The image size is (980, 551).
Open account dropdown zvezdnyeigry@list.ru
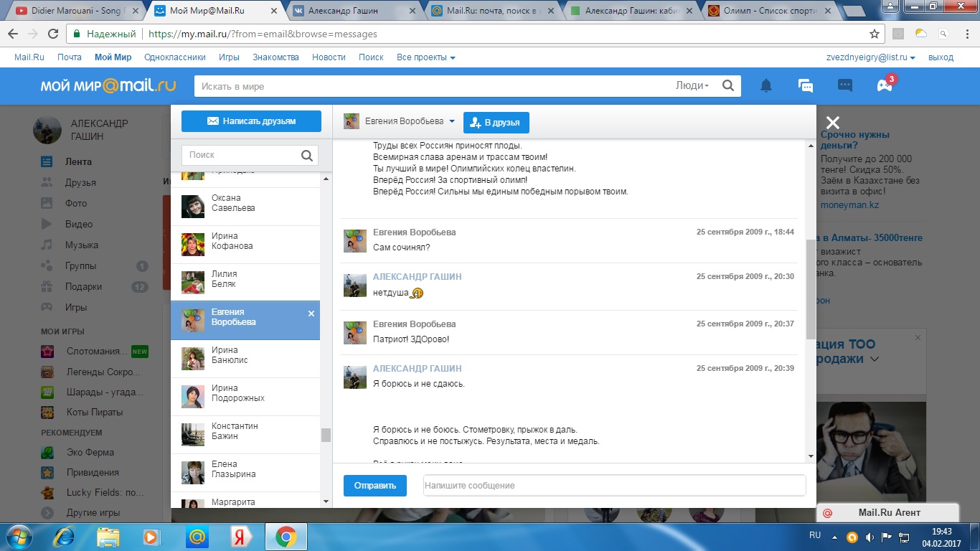pyautogui.click(x=871, y=57)
